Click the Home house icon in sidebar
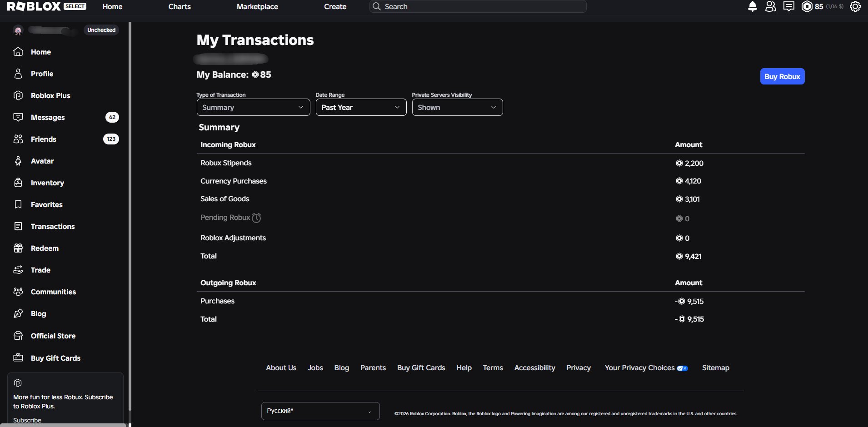The image size is (868, 427). point(18,52)
